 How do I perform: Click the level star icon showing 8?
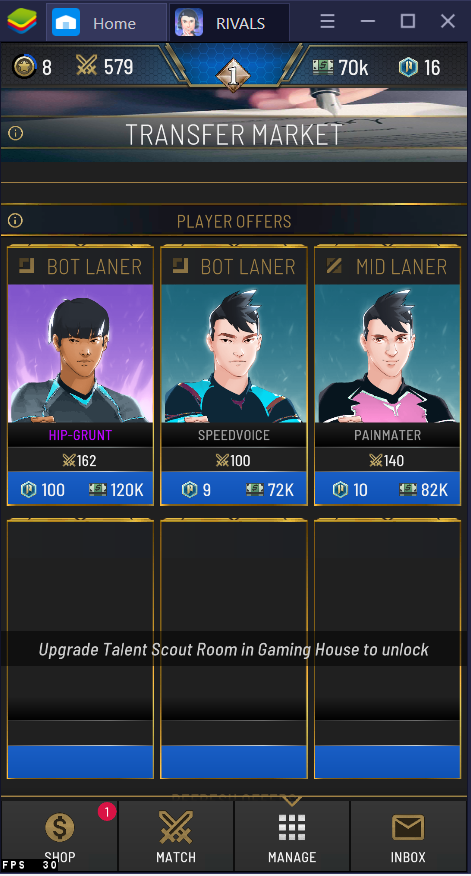25,67
